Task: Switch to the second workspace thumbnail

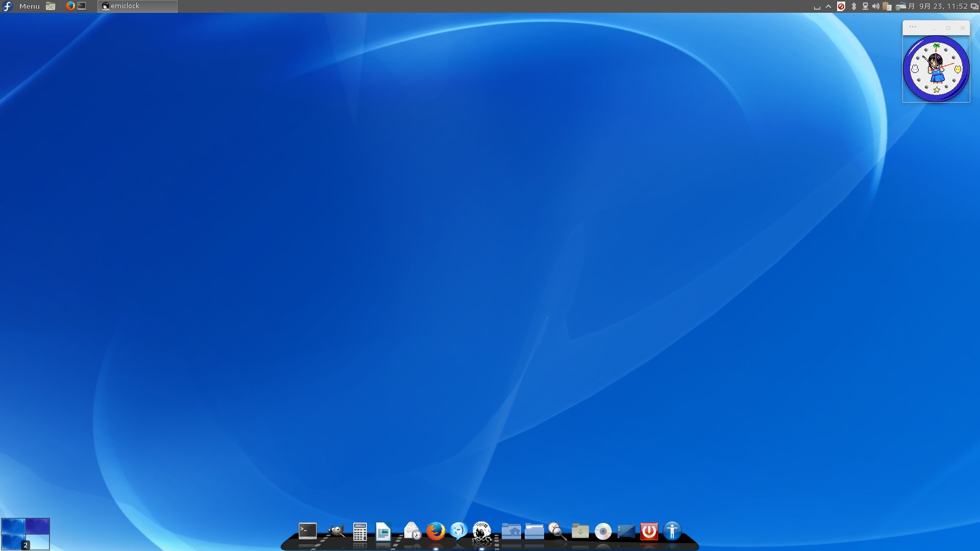Action: tap(37, 526)
